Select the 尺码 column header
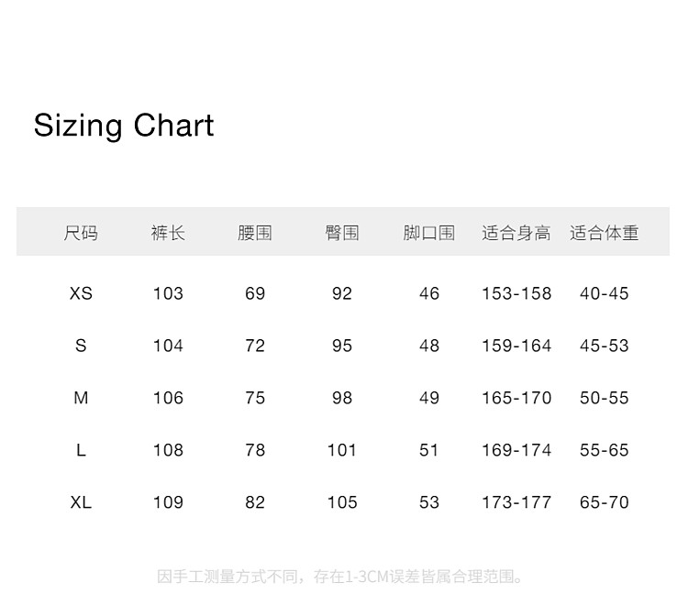 click(81, 233)
